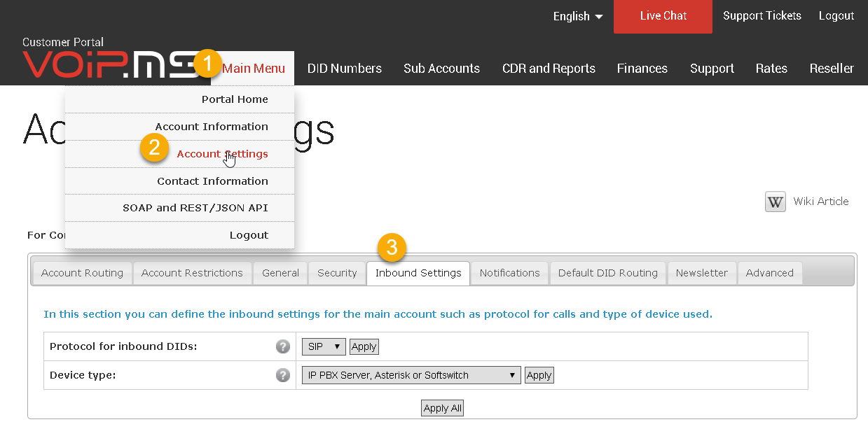This screenshot has width=868, height=429.
Task: Click the VoIP.ms logo
Action: coord(111,63)
